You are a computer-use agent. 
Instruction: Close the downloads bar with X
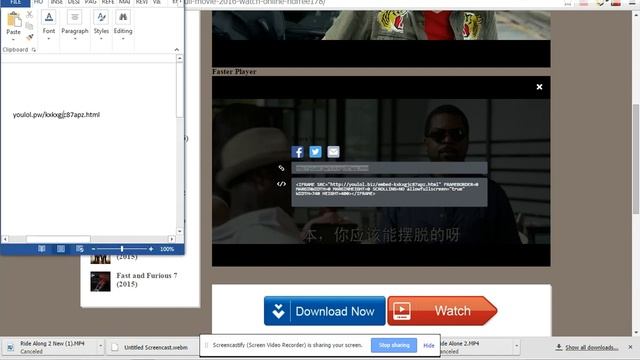630,347
